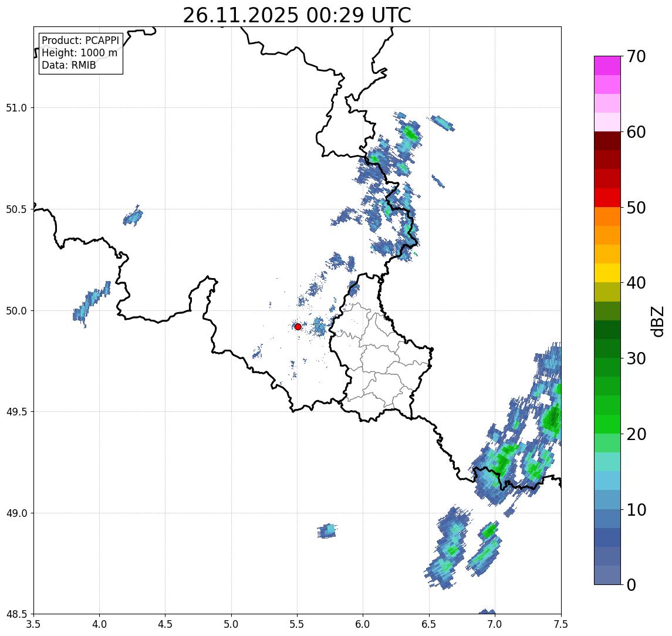The image size is (672, 636).
Task: Click the longitude axis label 3.5
Action: (x=33, y=624)
